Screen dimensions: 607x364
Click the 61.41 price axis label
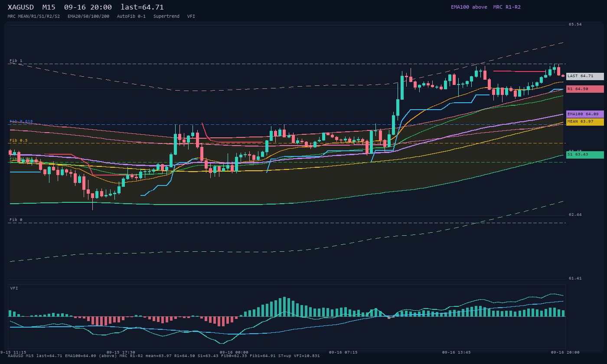click(575, 278)
